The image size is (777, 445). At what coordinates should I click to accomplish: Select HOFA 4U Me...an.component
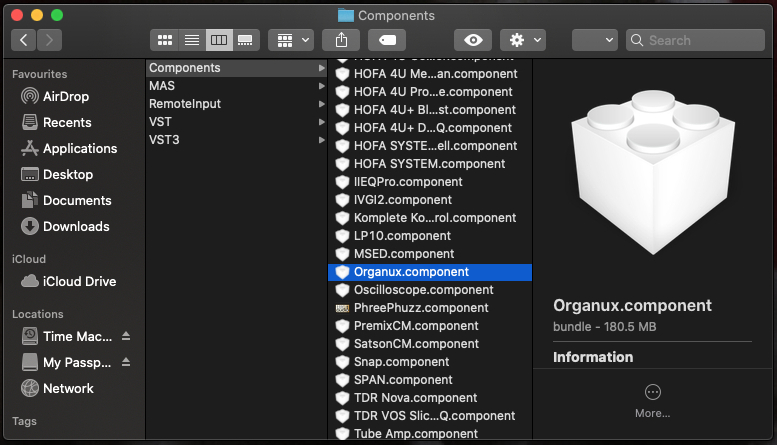(430, 74)
